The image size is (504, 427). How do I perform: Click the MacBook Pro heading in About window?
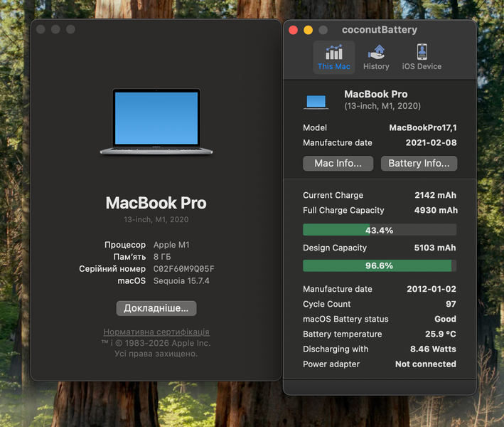[156, 203]
